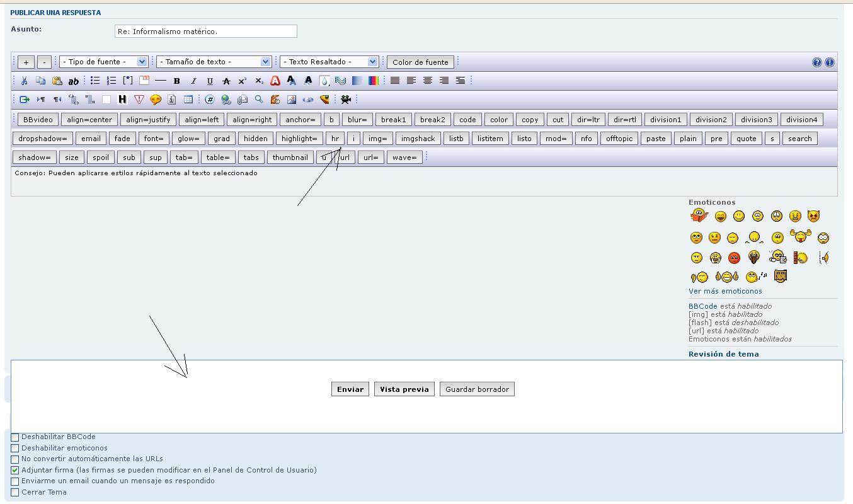853x504 pixels.
Task: Enable the Cerrar Tema checkbox
Action: click(x=15, y=492)
